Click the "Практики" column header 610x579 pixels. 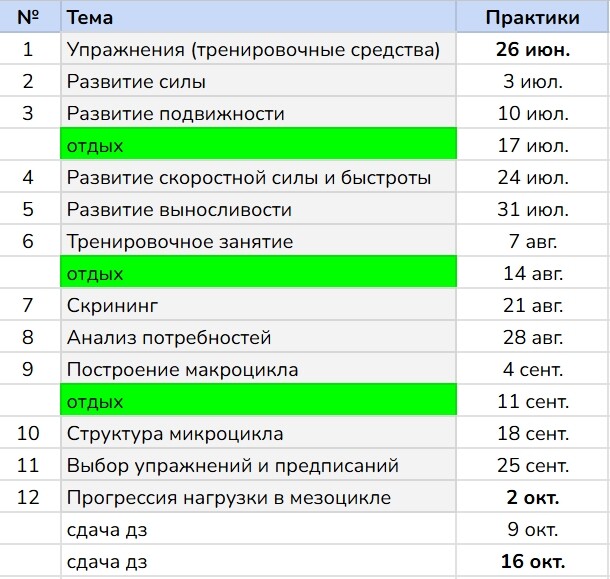(532, 17)
